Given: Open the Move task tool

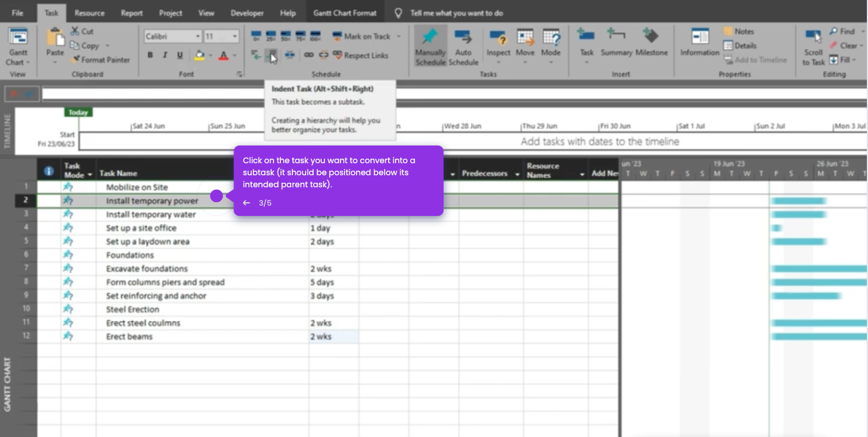Looking at the screenshot, I should (x=525, y=47).
